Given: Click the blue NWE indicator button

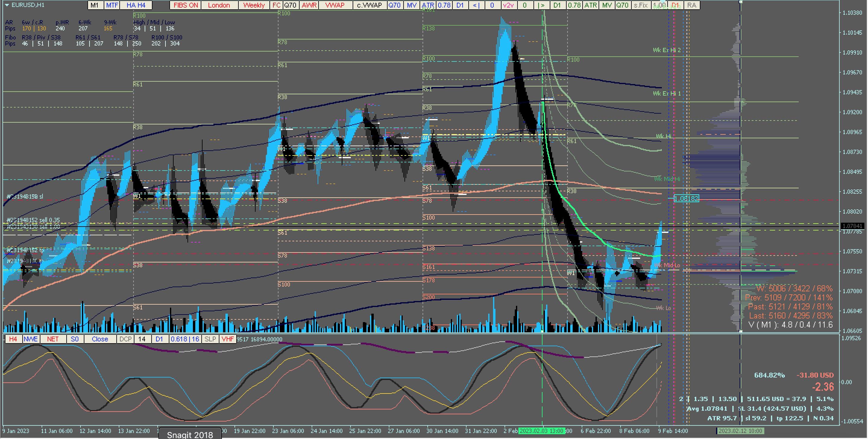Looking at the screenshot, I should [x=31, y=339].
